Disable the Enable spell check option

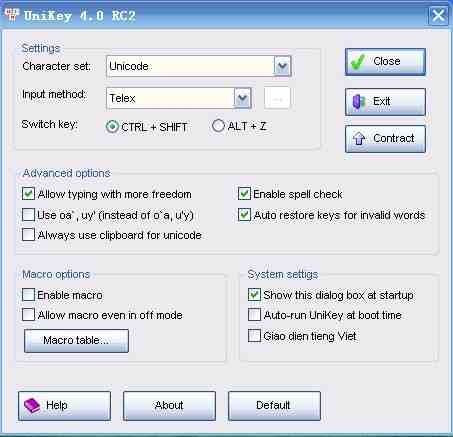[244, 194]
